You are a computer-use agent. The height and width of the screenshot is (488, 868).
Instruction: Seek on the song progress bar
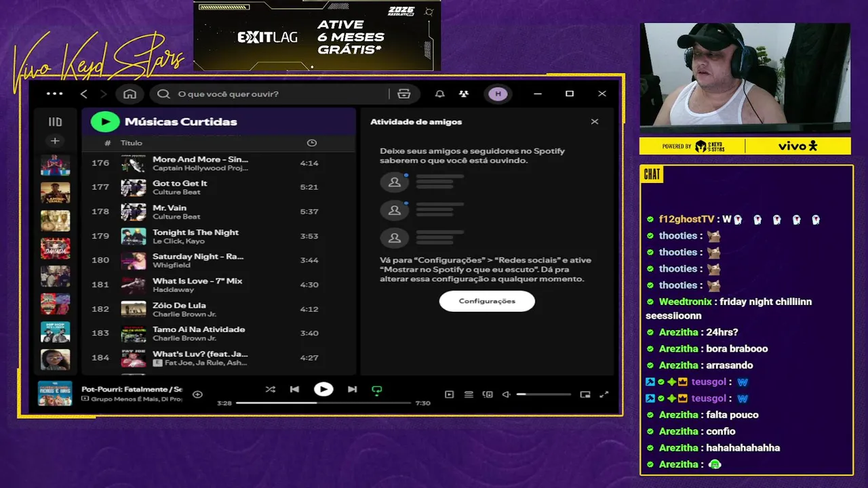(323, 403)
